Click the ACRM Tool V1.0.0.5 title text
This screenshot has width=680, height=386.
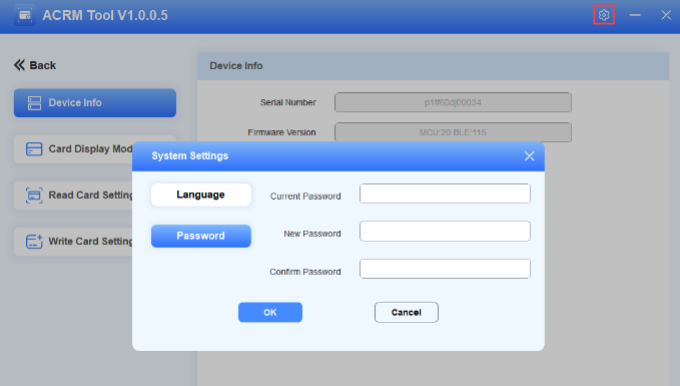(x=105, y=16)
